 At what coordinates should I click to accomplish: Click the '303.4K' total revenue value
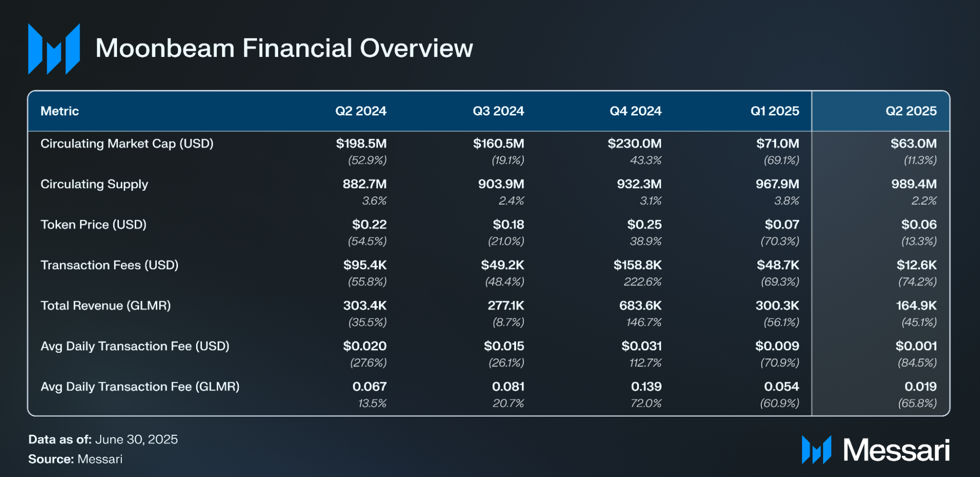click(365, 306)
